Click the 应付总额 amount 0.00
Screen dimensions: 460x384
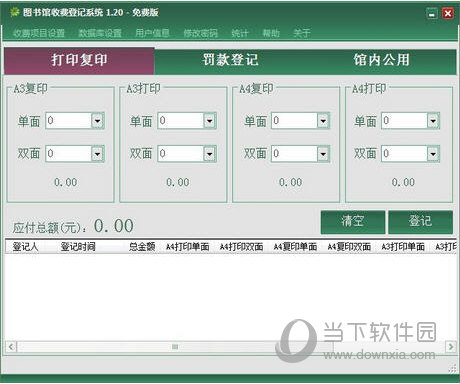pyautogui.click(x=114, y=226)
